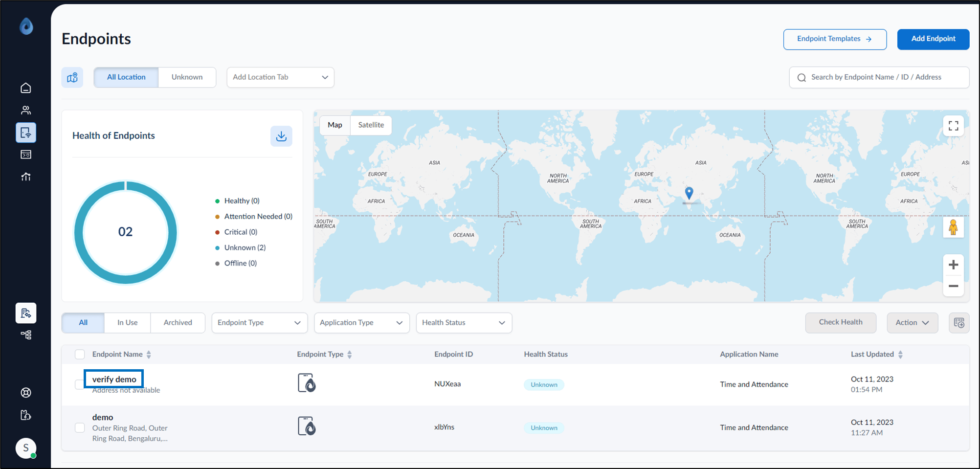This screenshot has height=469, width=980.
Task: Toggle the map view icon button
Action: [x=72, y=77]
